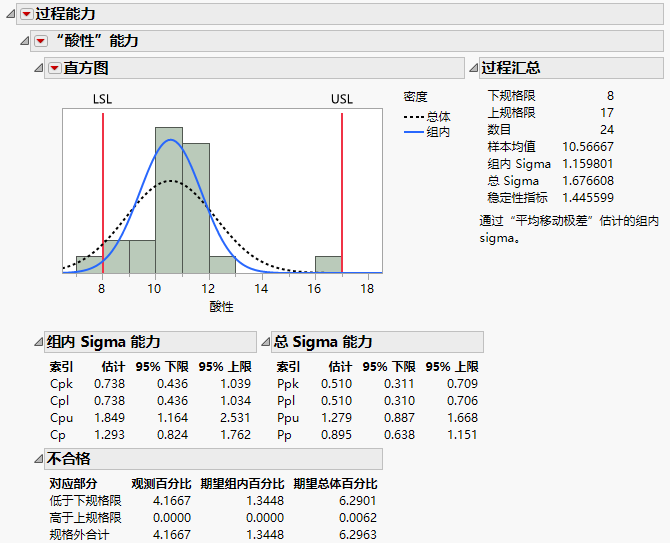Click the 上规格限 value 17
The height and width of the screenshot is (543, 670).
point(607,113)
